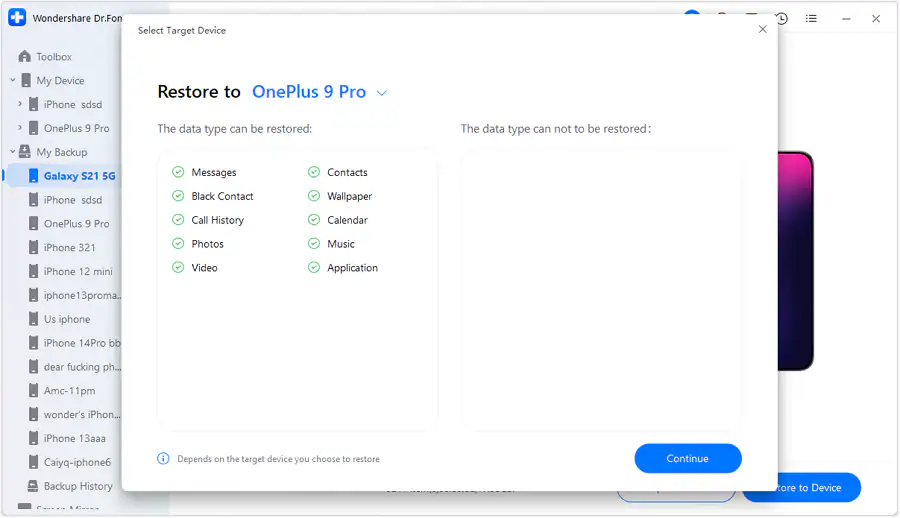Toggle the Call History check mark

click(x=178, y=220)
